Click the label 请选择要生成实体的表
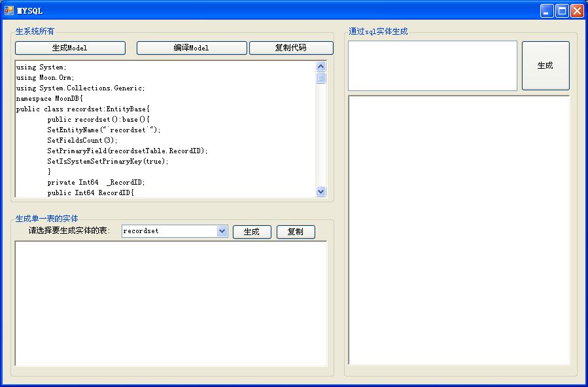Viewport: 588px width, 387px height. pos(69,230)
